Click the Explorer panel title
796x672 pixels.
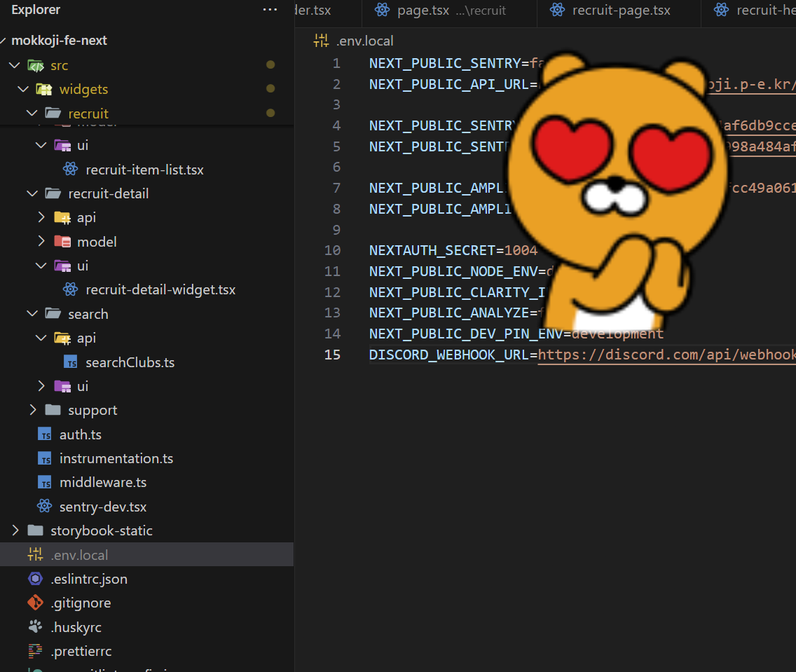[36, 10]
